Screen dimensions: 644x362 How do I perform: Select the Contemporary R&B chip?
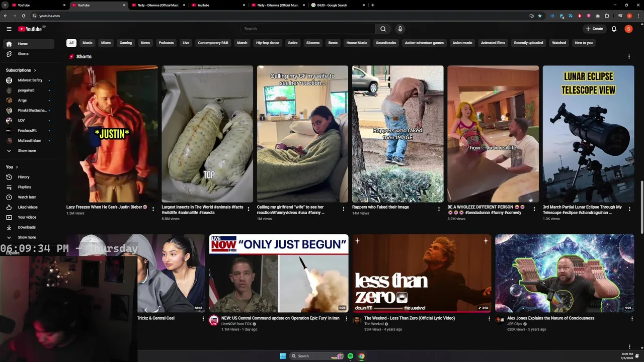tap(213, 43)
